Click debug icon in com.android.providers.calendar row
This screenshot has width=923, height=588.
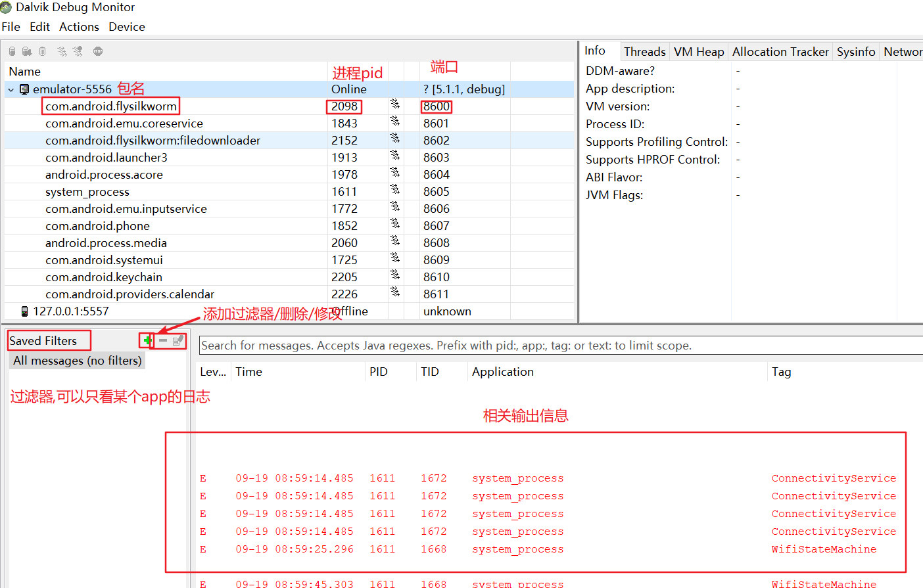[394, 292]
